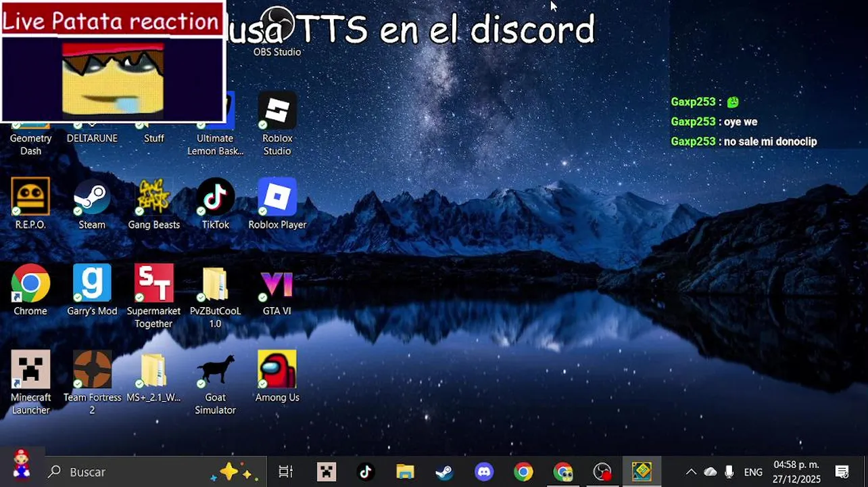
Task: Open the MS+_2.1_W... desktop folder
Action: click(x=154, y=377)
